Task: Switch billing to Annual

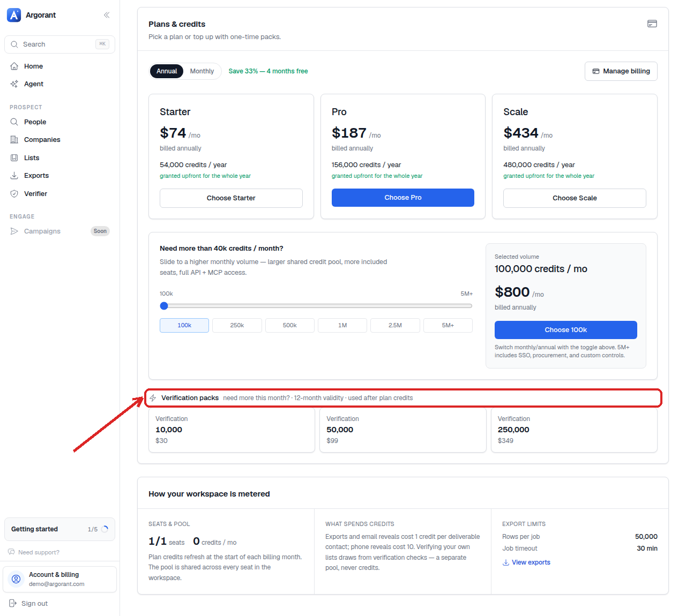Action: (167, 71)
